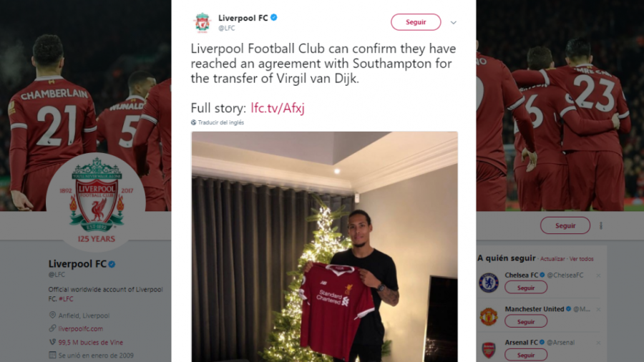Image resolution: width=644 pixels, height=362 pixels.
Task: Open 'Ver todos' suggestions list
Action: [x=582, y=259]
